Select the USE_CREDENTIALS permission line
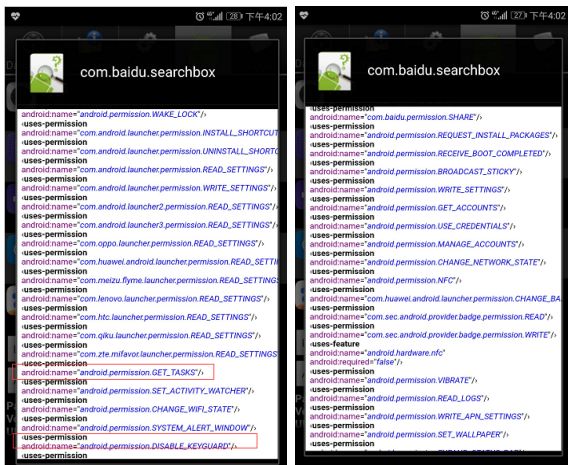570x465 pixels. point(413,226)
